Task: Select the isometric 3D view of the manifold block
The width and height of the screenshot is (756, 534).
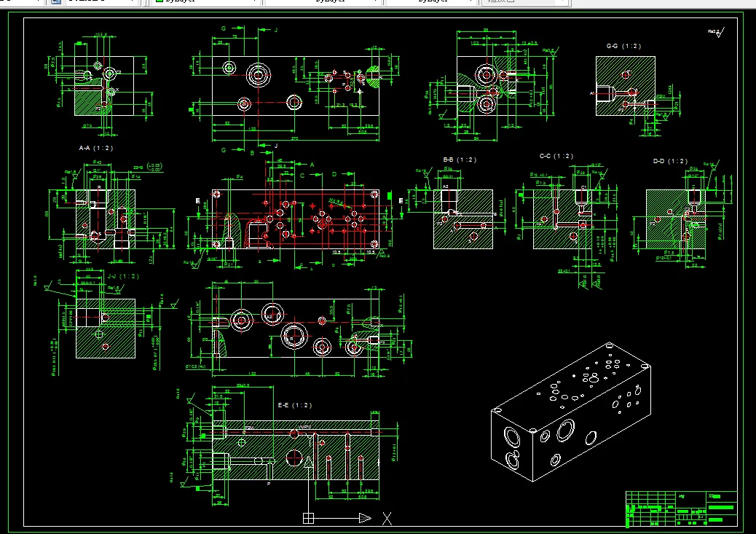Action: coord(571,412)
